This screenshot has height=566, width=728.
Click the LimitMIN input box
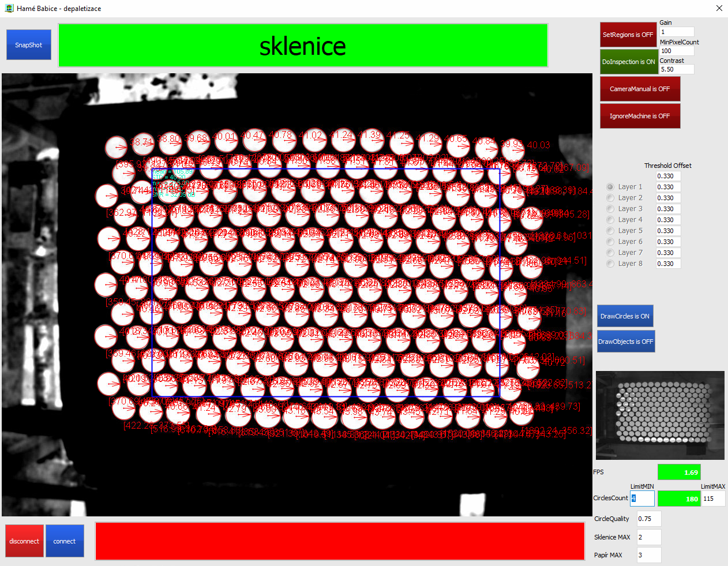pyautogui.click(x=642, y=498)
